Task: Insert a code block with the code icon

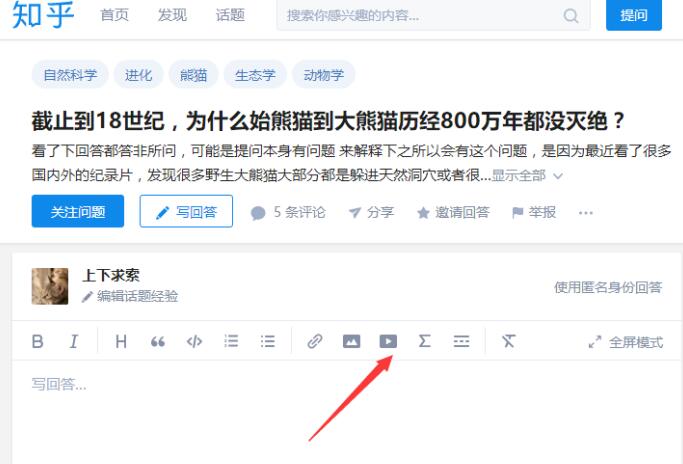Action: pos(194,341)
